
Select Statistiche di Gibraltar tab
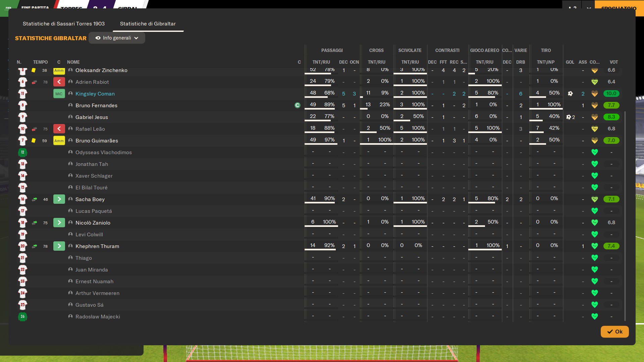pyautogui.click(x=148, y=24)
